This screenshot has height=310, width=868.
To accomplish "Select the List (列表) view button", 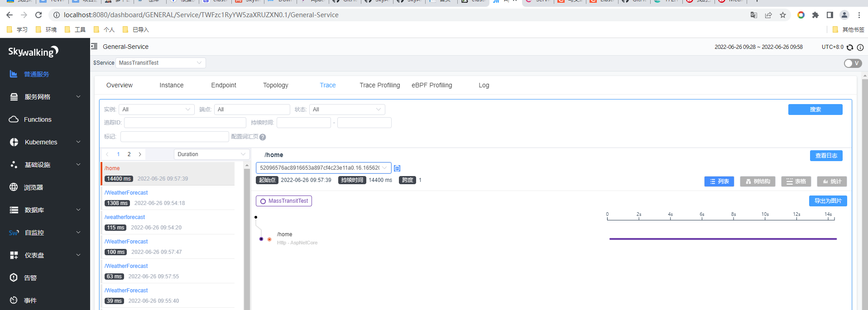I will (719, 181).
